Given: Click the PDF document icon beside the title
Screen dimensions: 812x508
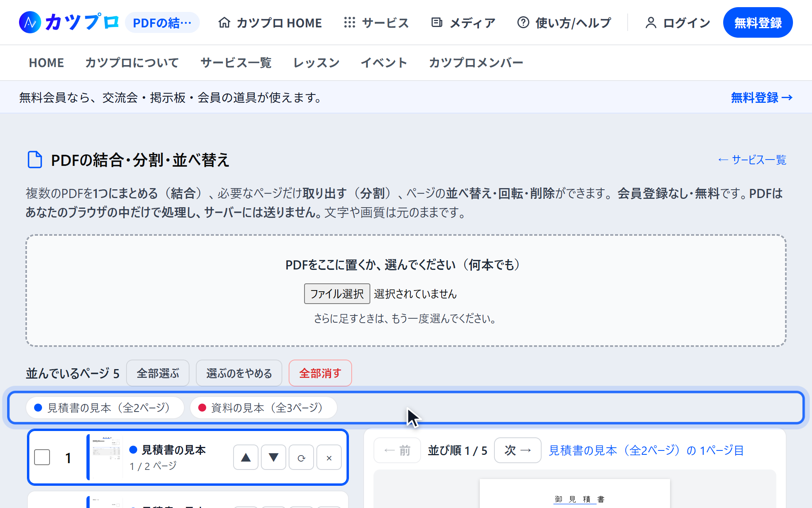Looking at the screenshot, I should [x=35, y=160].
